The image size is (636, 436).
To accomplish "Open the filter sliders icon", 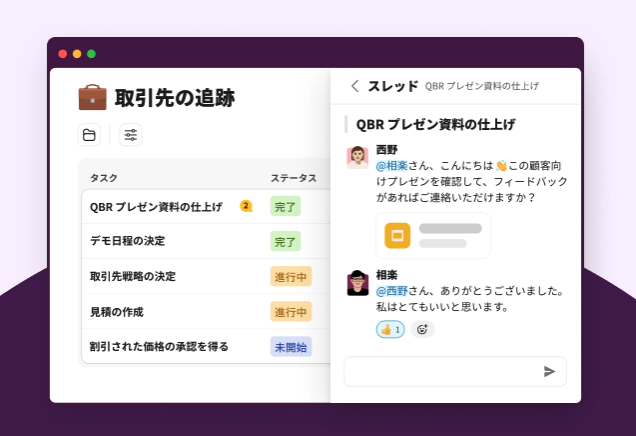I will (x=130, y=135).
